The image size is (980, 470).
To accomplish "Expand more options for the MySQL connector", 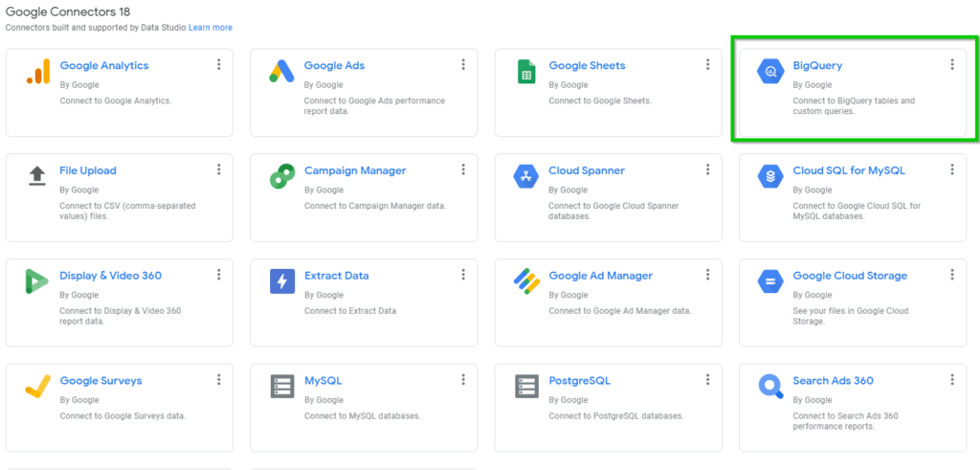I will pyautogui.click(x=463, y=380).
